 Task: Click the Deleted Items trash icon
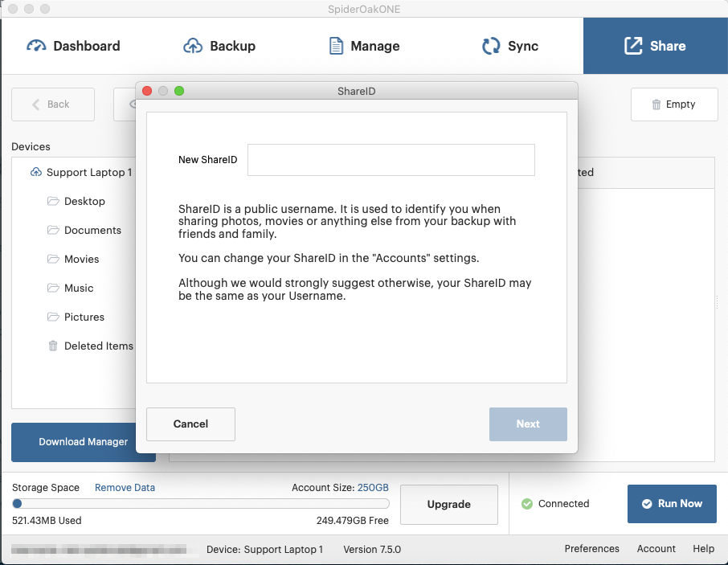pos(53,346)
